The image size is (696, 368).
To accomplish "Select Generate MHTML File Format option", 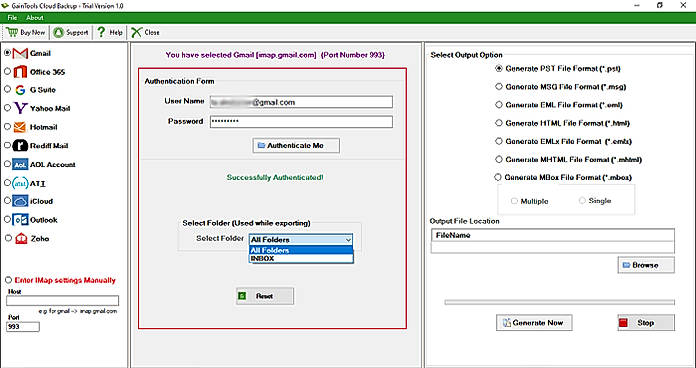I will tap(499, 159).
